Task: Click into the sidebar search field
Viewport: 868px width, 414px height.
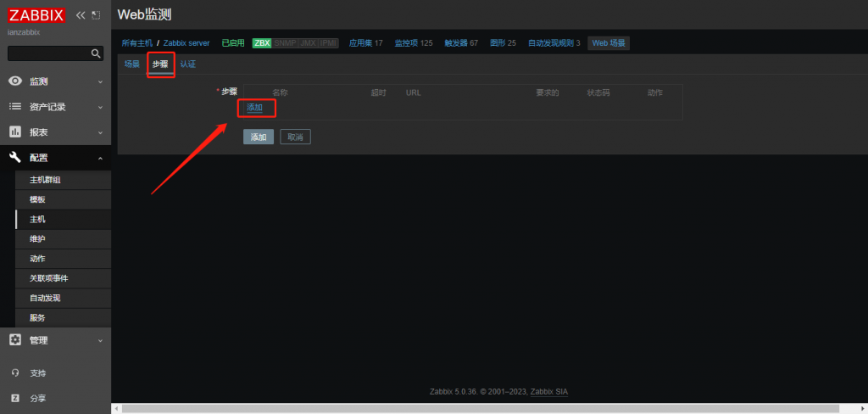Action: click(49, 53)
